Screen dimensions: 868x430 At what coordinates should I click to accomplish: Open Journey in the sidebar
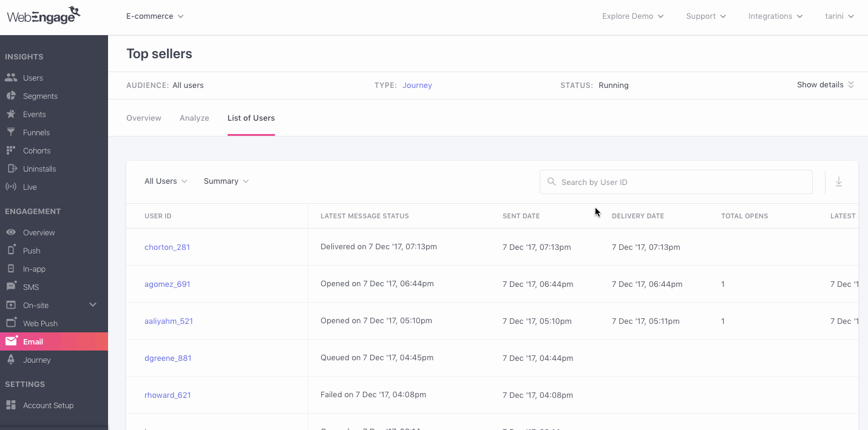(x=37, y=360)
